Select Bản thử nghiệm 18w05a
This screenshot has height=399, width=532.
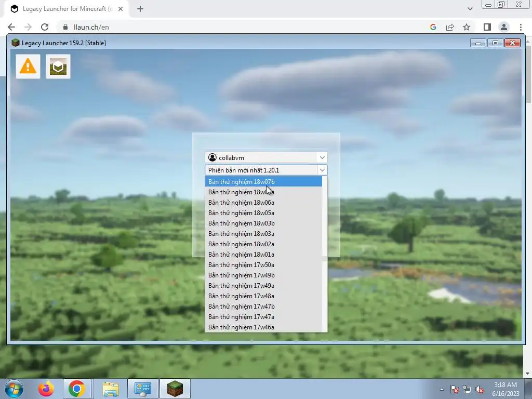point(263,213)
